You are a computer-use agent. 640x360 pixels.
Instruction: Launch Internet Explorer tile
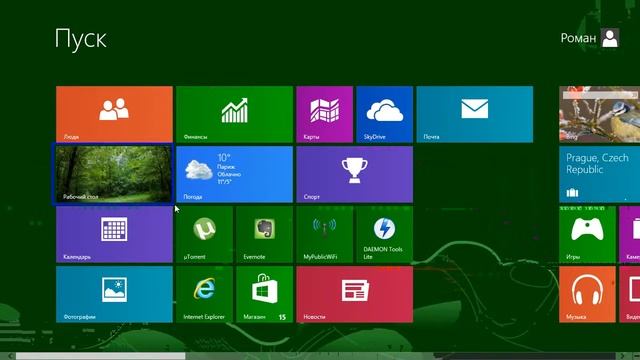point(204,294)
